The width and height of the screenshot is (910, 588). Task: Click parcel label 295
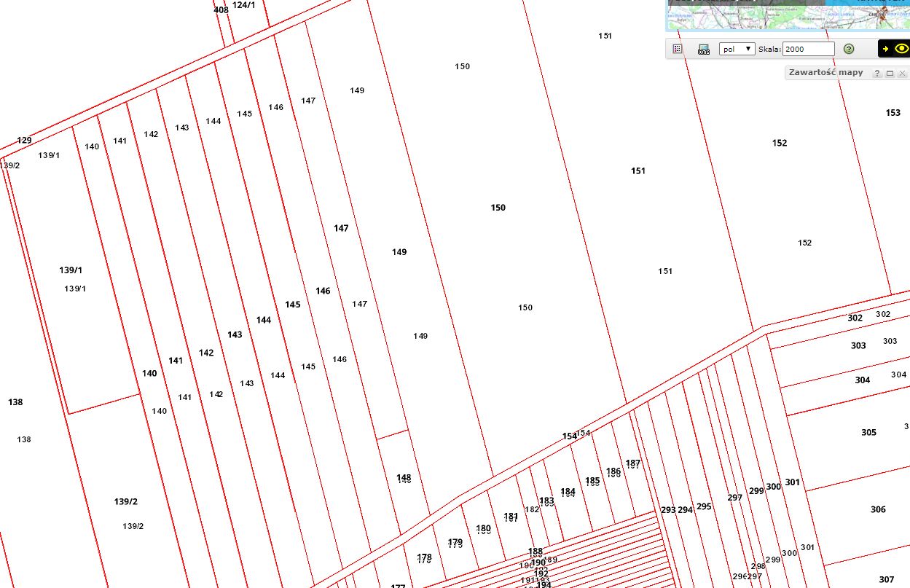tap(704, 507)
